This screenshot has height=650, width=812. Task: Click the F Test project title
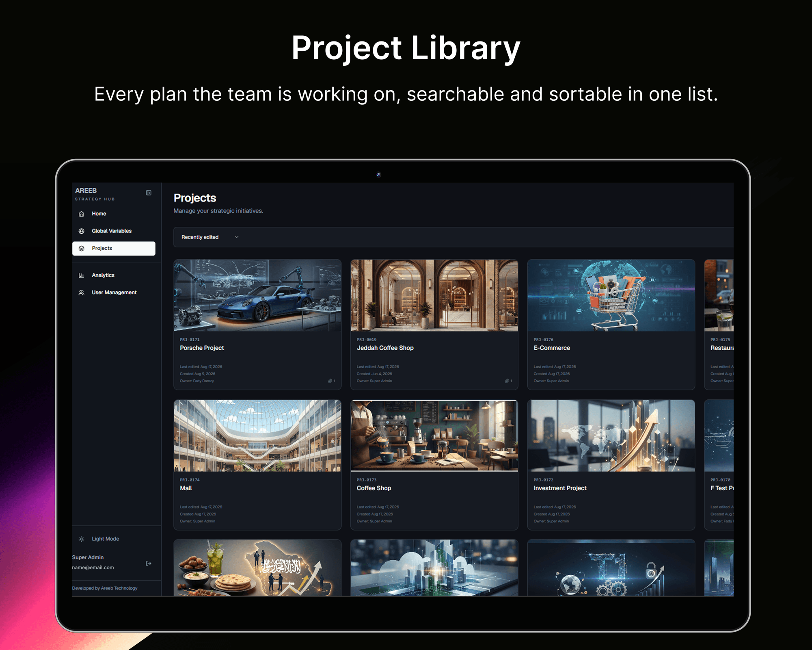click(722, 488)
